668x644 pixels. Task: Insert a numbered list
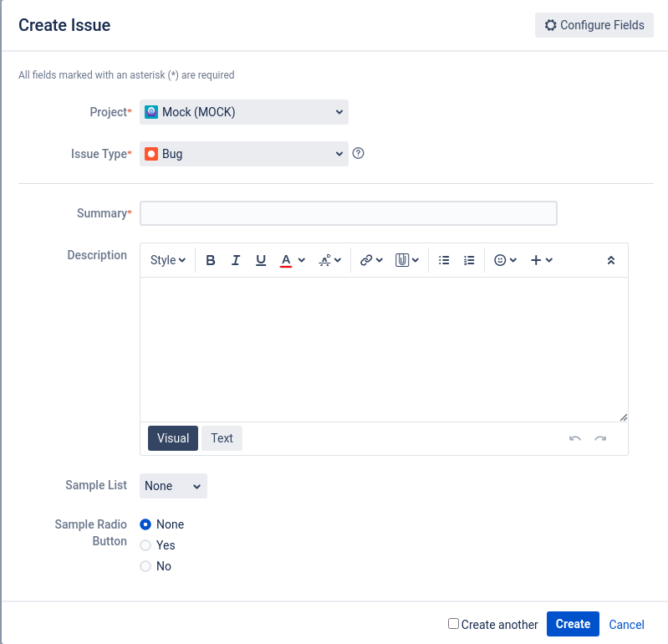(x=469, y=260)
